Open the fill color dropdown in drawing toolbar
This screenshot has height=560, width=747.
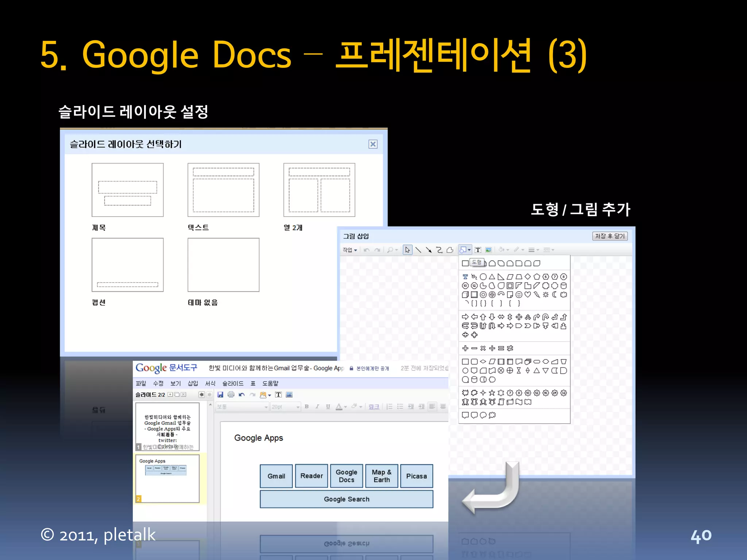tap(504, 250)
